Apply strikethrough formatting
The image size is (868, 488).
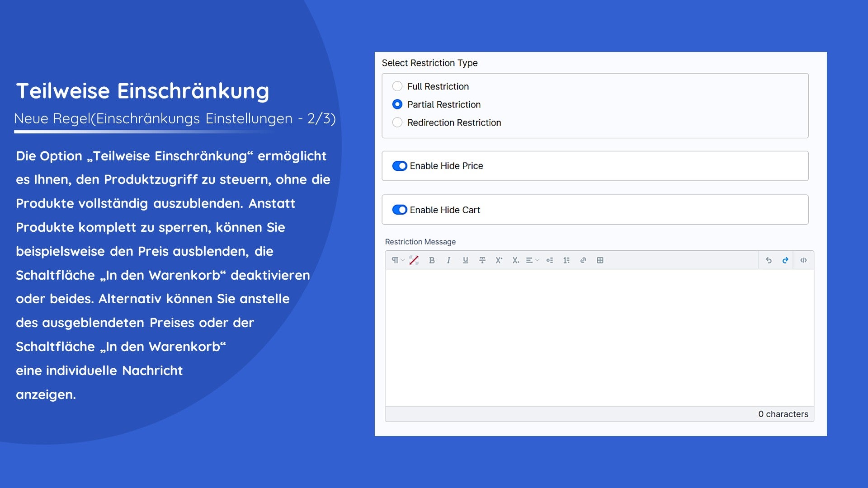pyautogui.click(x=482, y=260)
